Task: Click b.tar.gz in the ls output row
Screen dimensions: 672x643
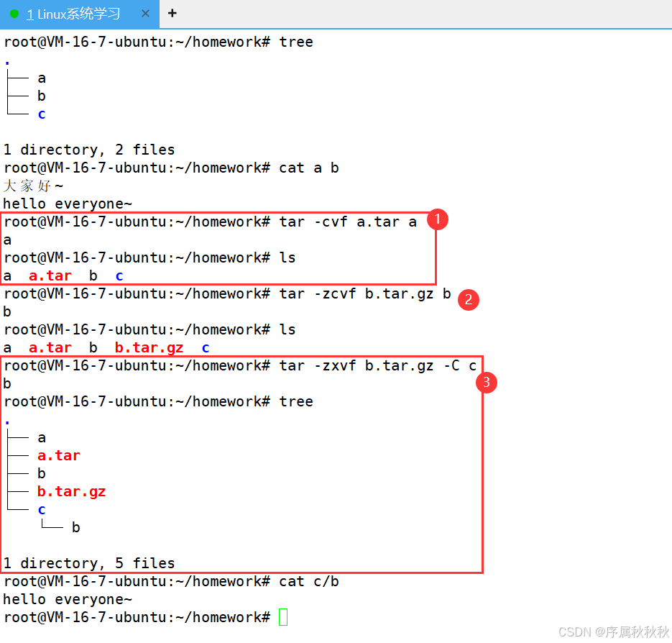Action: [149, 348]
